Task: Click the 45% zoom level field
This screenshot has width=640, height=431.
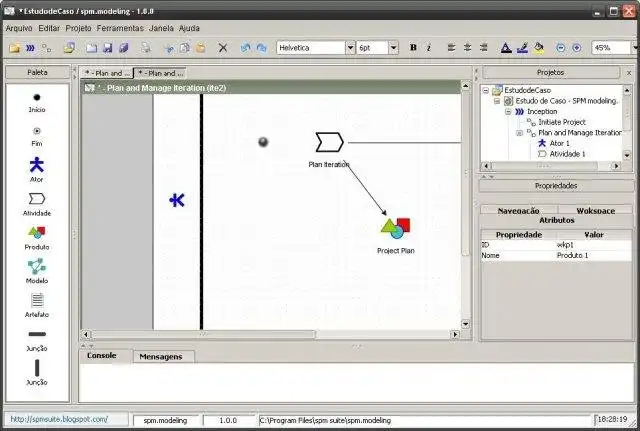Action: pos(612,48)
